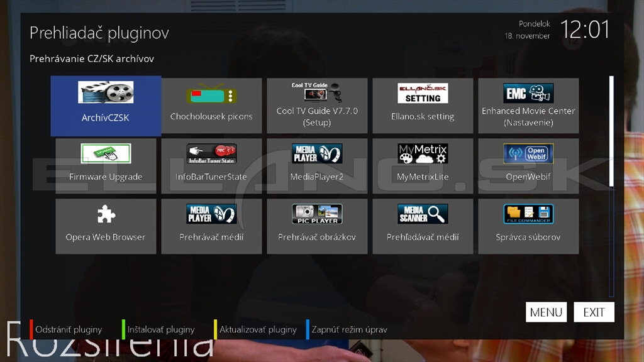Open MyMetrixLite skin settings
Screen dimensions: 644x362
423,166
